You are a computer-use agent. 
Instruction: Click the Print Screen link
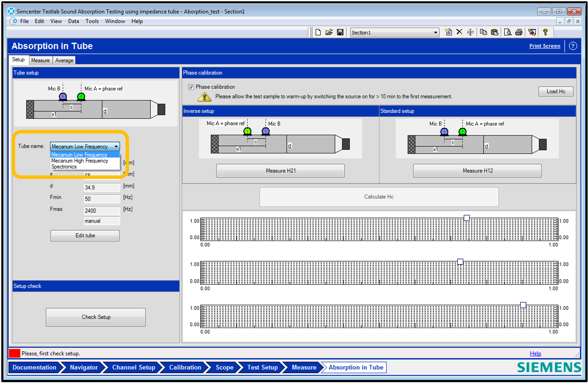click(x=545, y=46)
